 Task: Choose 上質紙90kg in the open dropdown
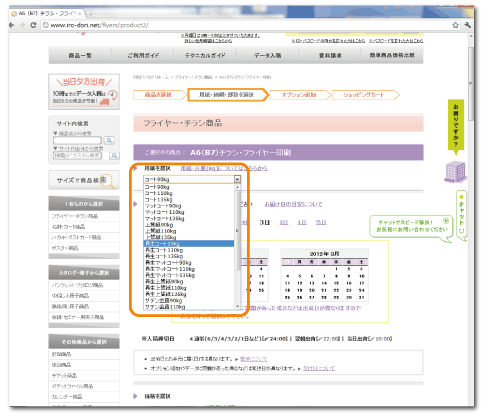tap(159, 225)
